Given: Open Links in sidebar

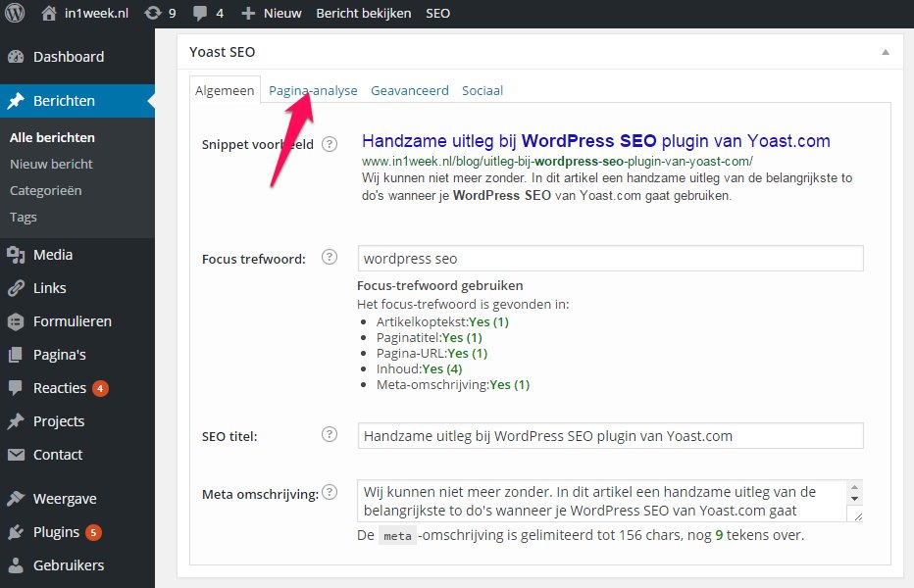Looking at the screenshot, I should (x=50, y=288).
